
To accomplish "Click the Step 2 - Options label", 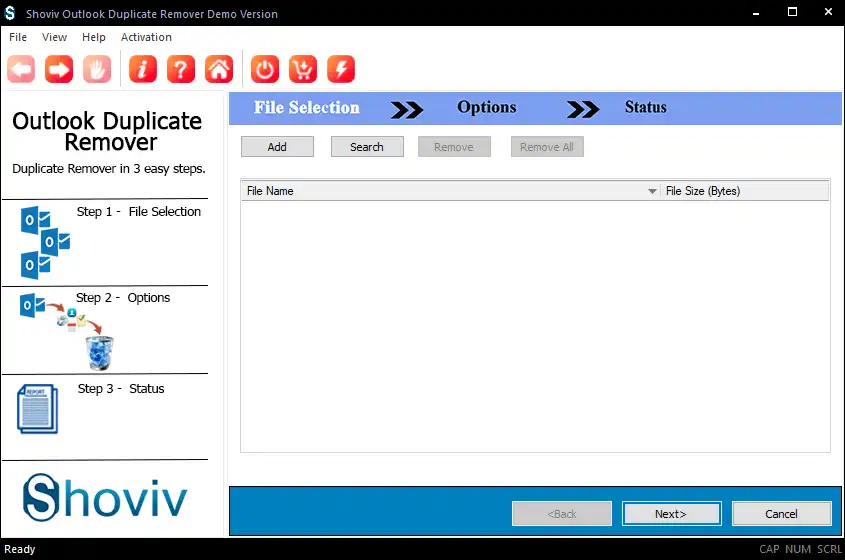I will pyautogui.click(x=123, y=298).
